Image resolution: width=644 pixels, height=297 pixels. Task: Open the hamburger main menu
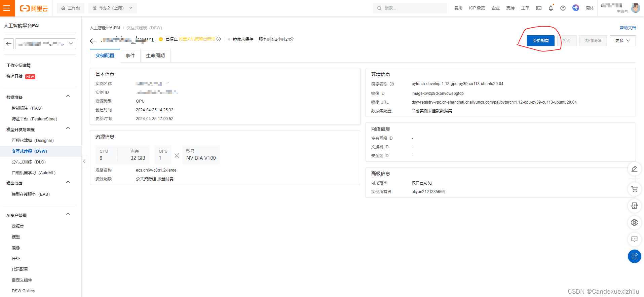(7, 8)
